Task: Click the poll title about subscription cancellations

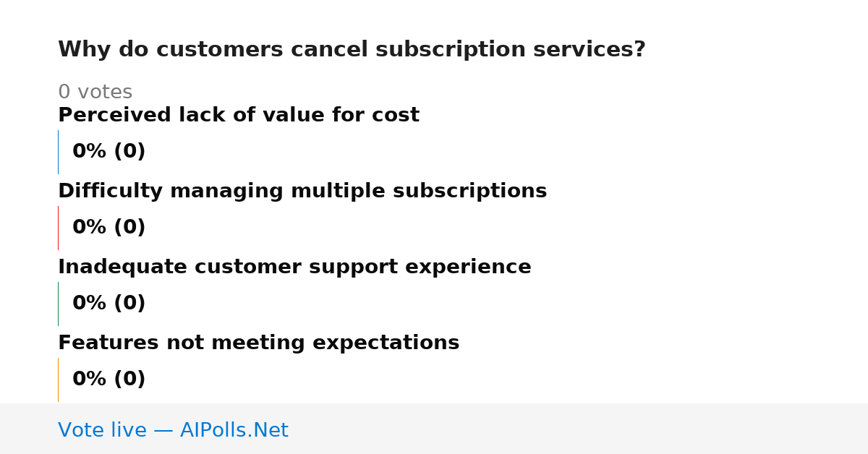Action: (352, 50)
